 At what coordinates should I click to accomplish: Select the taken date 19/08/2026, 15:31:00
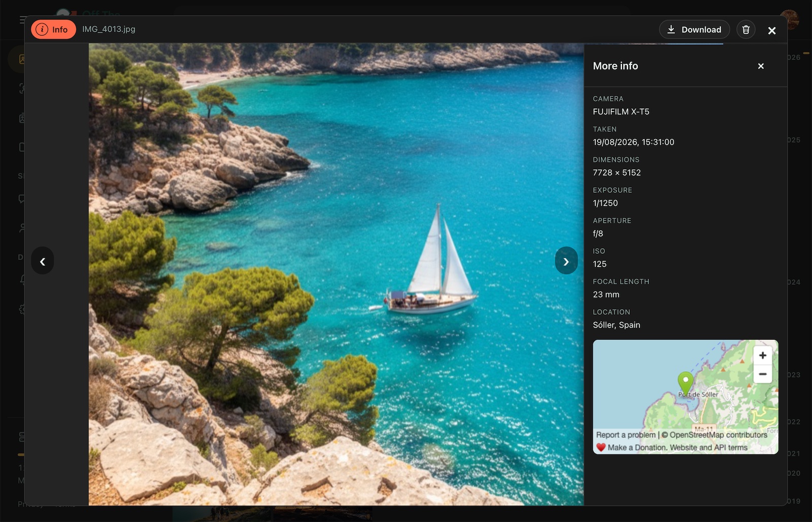[x=633, y=142]
